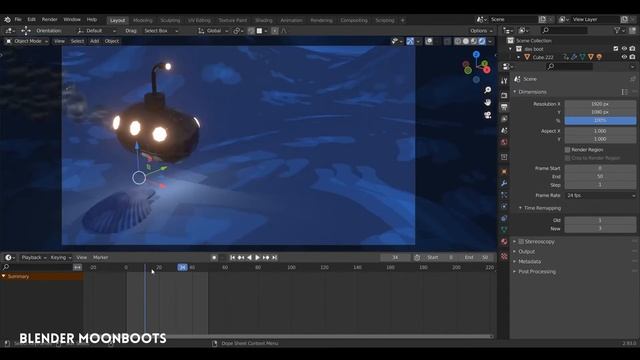Click the blue Z axis on navigation gizmo
This screenshot has width=640, height=360.
(x=476, y=54)
